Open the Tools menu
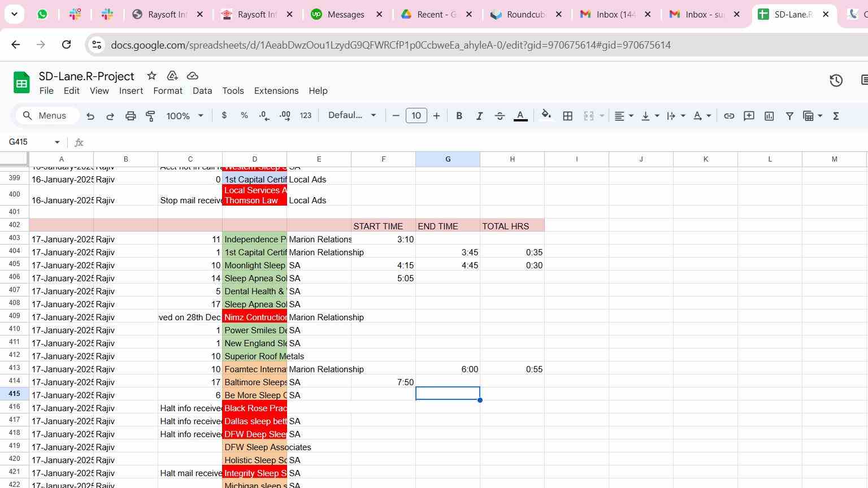 (233, 91)
